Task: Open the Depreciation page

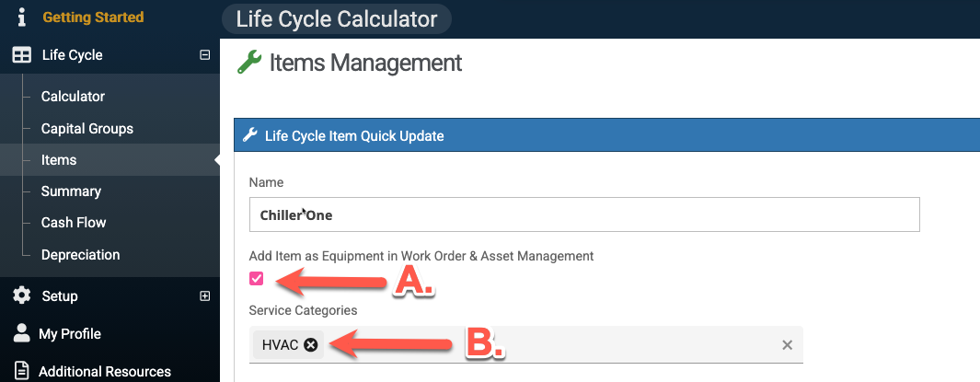Action: [x=80, y=255]
